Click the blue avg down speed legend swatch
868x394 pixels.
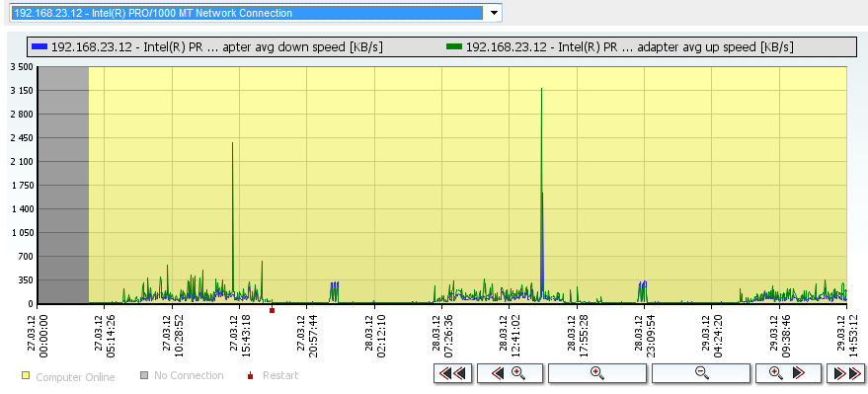pos(39,47)
